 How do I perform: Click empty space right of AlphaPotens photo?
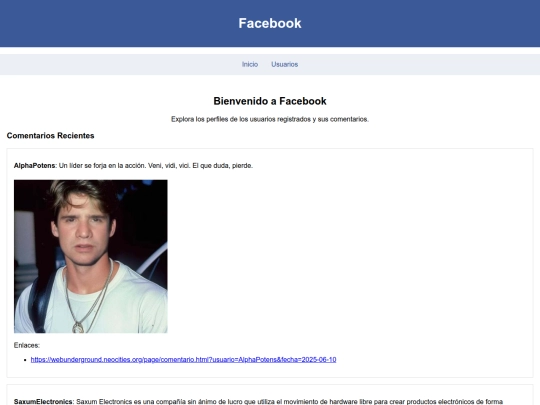tap(344, 256)
